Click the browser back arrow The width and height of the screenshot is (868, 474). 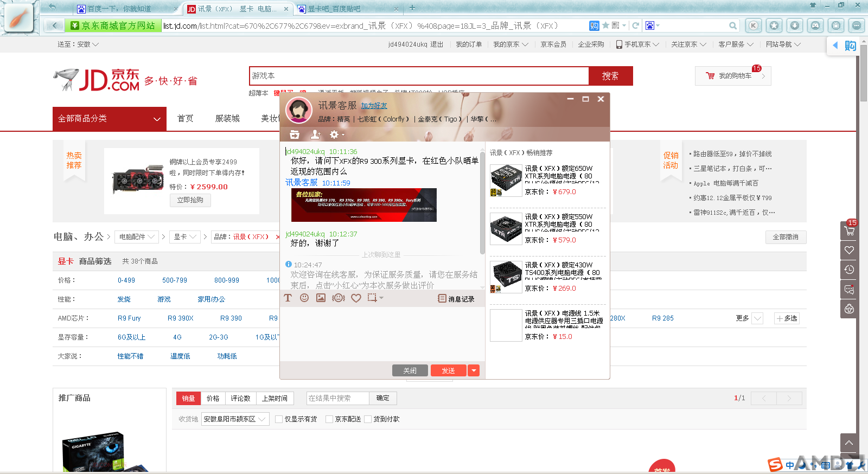pyautogui.click(x=54, y=25)
